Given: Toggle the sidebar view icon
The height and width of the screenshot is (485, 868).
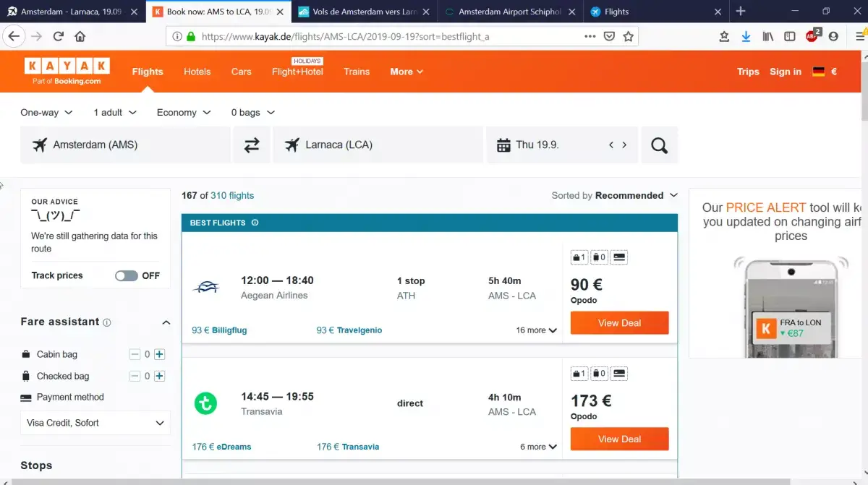Looking at the screenshot, I should [x=790, y=36].
